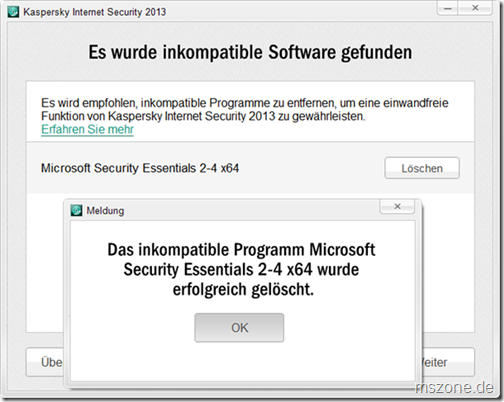The height and width of the screenshot is (402, 504).
Task: Click the message 'Das inkompatible Programm Microsoft Security Essentials' text
Action: click(242, 269)
